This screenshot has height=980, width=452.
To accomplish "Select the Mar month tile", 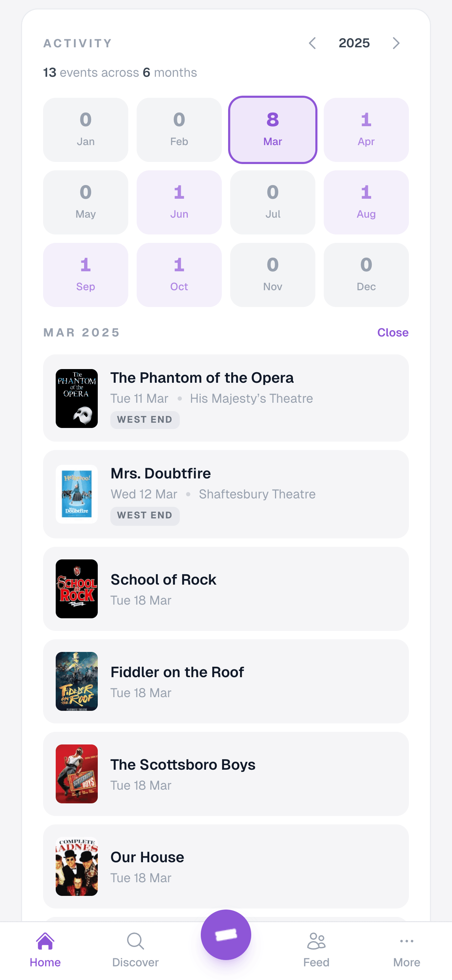I will [273, 130].
